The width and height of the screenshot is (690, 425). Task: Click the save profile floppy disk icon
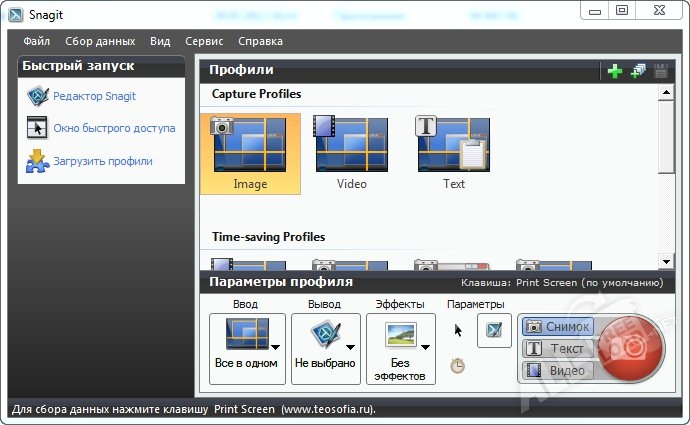click(x=660, y=71)
